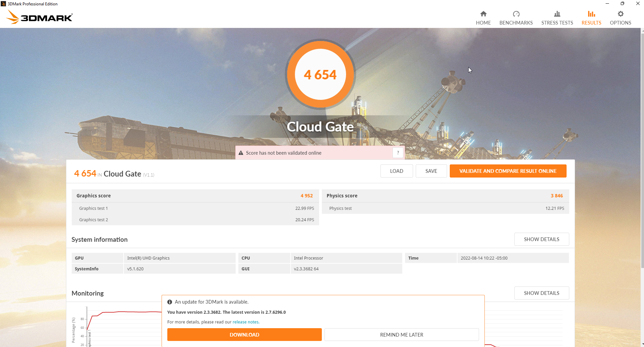Click the Graphics score header label
Image resolution: width=644 pixels, height=347 pixels.
[94, 196]
